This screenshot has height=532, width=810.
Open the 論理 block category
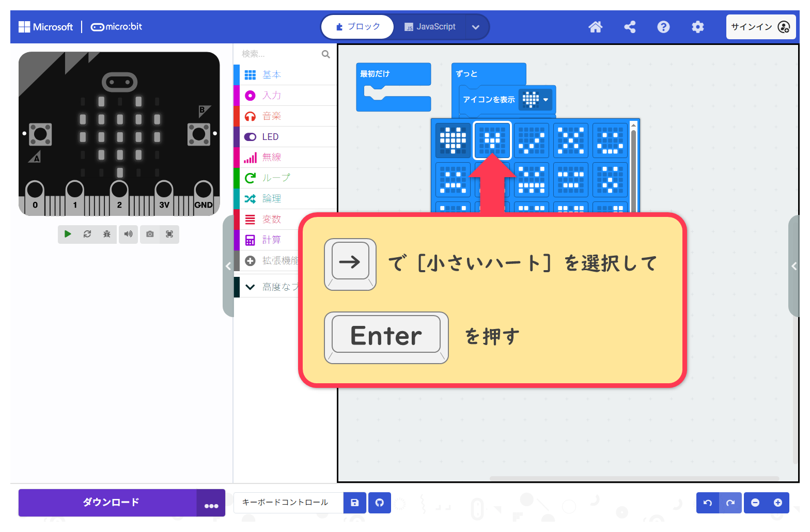coord(286,199)
